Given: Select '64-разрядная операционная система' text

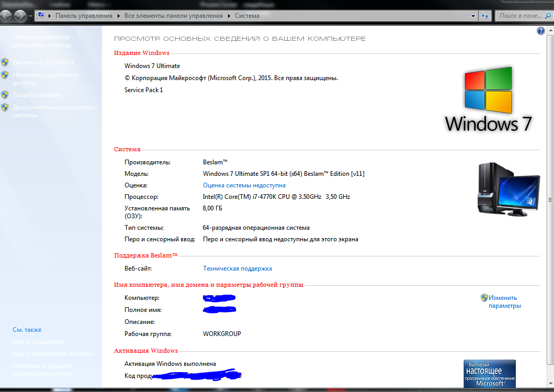Looking at the screenshot, I should click(256, 228).
